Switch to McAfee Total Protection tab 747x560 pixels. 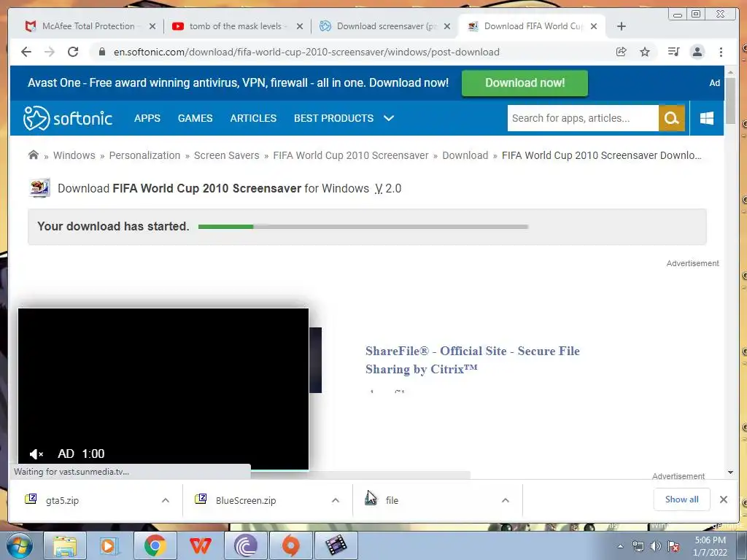pos(89,26)
